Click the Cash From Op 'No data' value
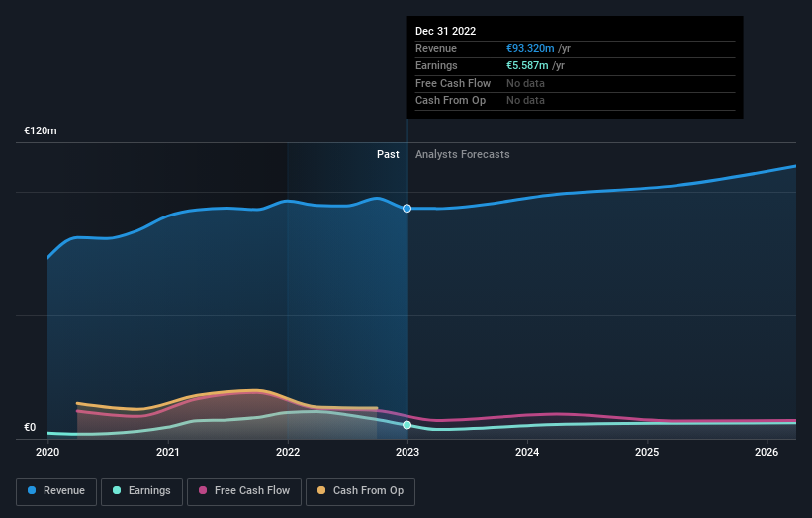 (525, 101)
